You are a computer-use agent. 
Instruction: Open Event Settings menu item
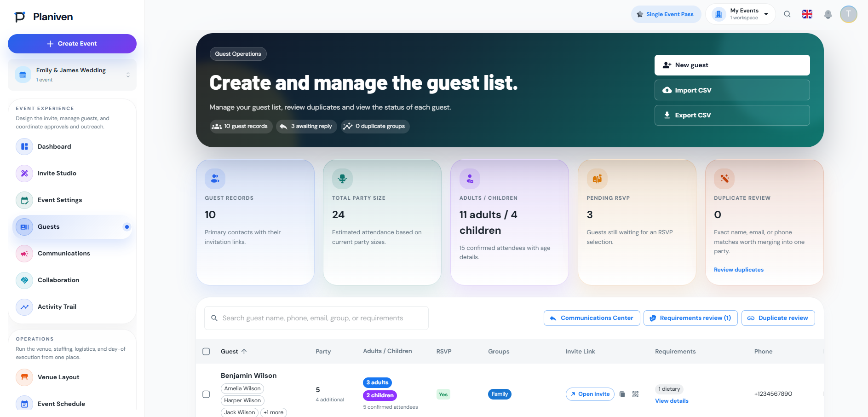72,200
